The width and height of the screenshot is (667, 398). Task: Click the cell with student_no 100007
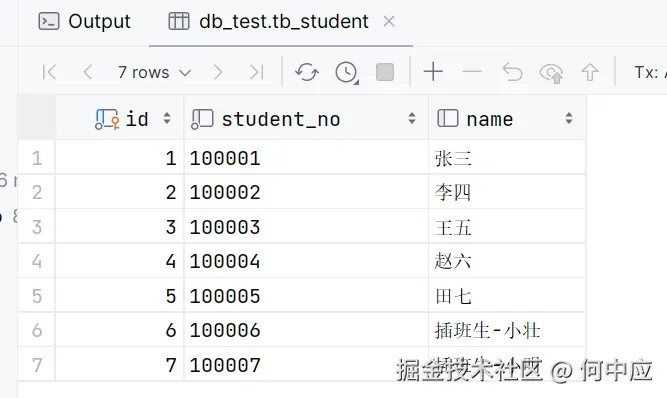[x=306, y=365]
